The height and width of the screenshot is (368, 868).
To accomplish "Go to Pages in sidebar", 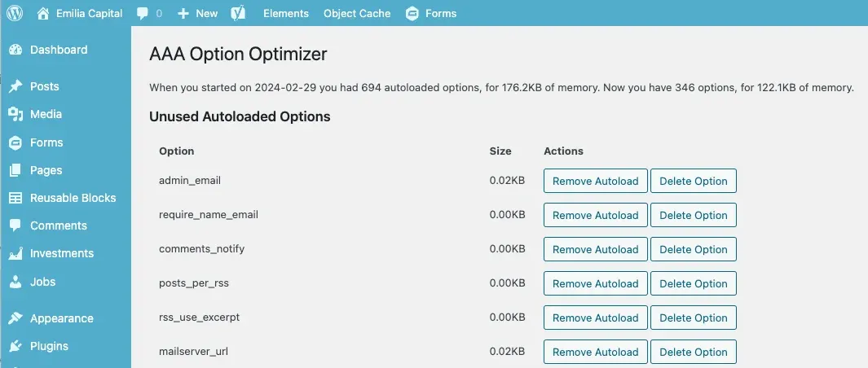I will click(46, 170).
